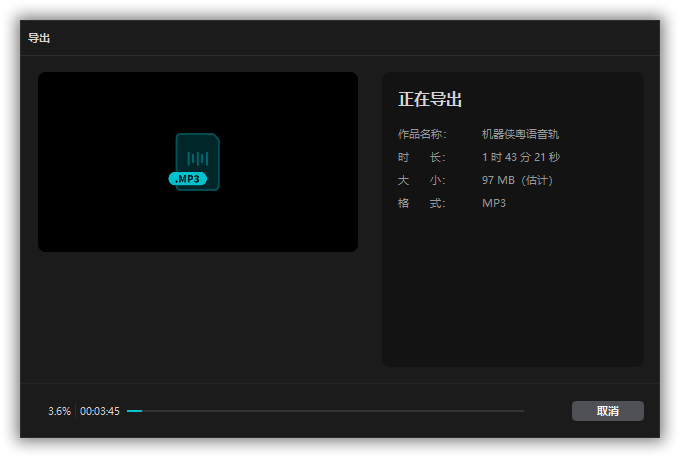The width and height of the screenshot is (680, 458).
Task: Click the 取消 button to cancel export
Action: point(607,411)
